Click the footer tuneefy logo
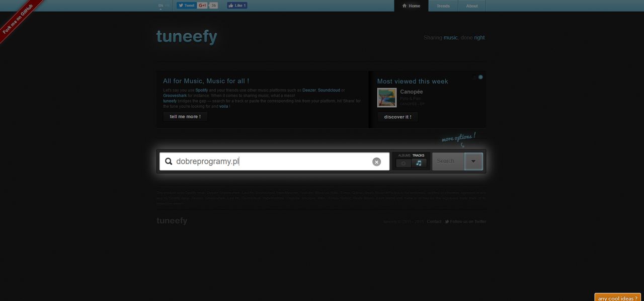The image size is (644, 301). tap(172, 220)
